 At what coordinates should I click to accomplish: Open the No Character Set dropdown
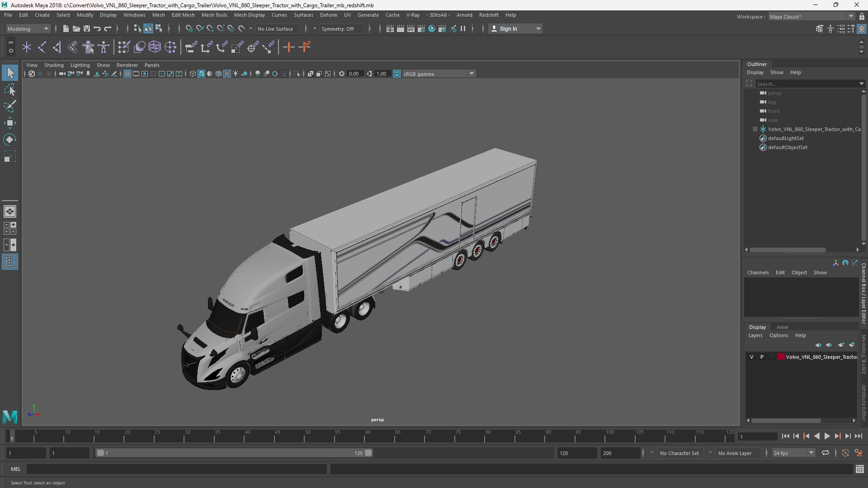[x=679, y=453]
